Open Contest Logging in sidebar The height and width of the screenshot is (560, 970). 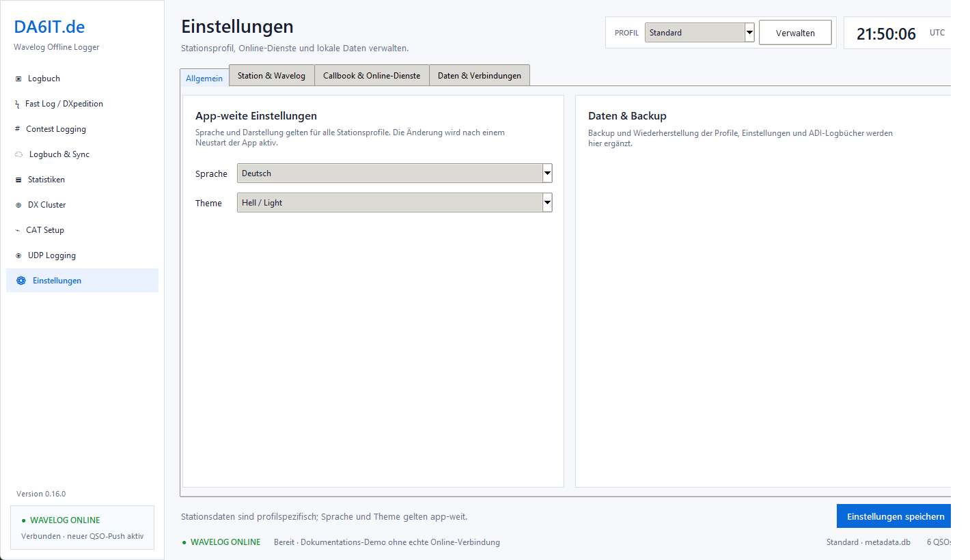click(x=82, y=129)
